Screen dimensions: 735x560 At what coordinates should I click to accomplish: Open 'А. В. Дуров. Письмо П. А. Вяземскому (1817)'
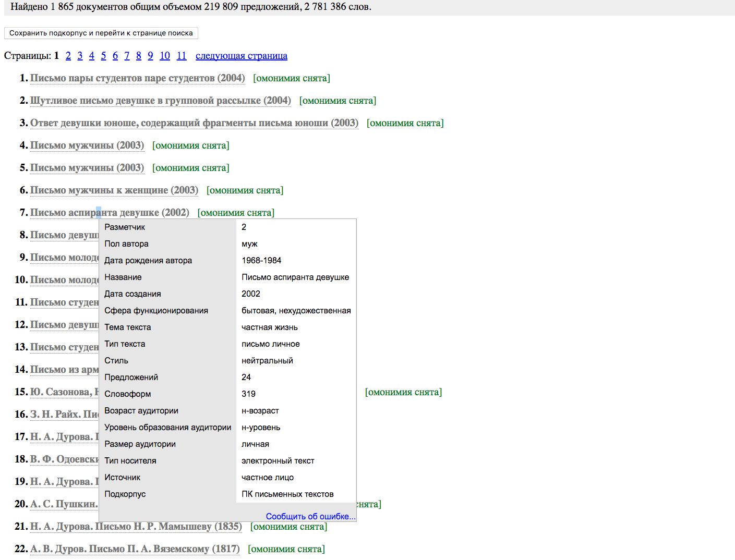[x=135, y=549]
